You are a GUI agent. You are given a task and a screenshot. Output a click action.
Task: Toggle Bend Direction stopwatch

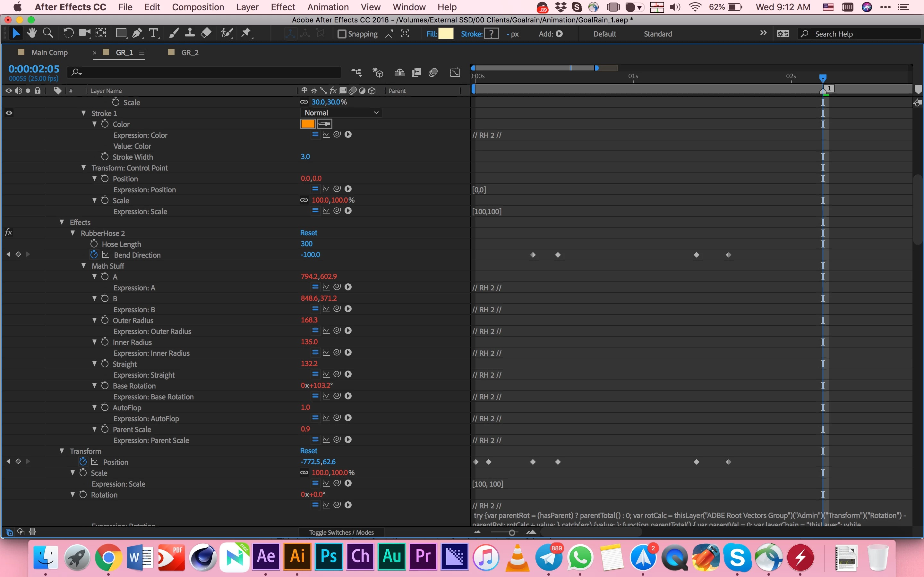pyautogui.click(x=94, y=255)
